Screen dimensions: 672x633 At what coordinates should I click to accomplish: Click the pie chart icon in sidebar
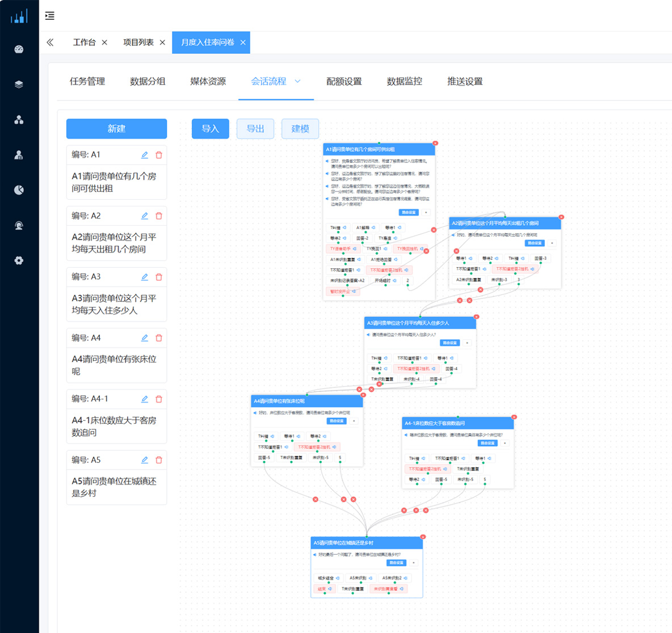point(19,190)
